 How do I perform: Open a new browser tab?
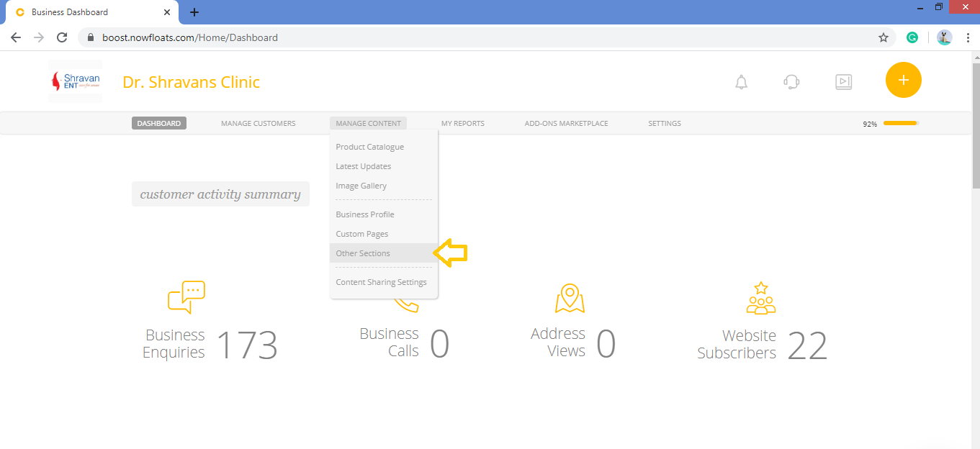pyautogui.click(x=194, y=12)
